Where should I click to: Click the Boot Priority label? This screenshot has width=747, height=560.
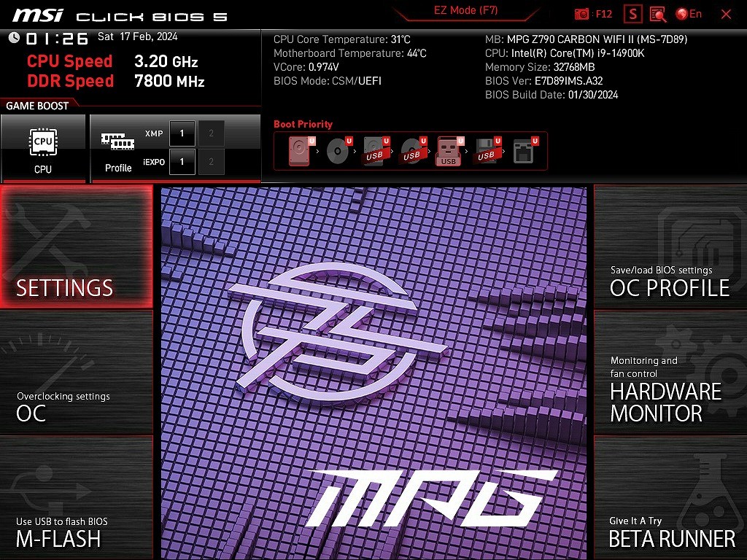click(x=303, y=124)
